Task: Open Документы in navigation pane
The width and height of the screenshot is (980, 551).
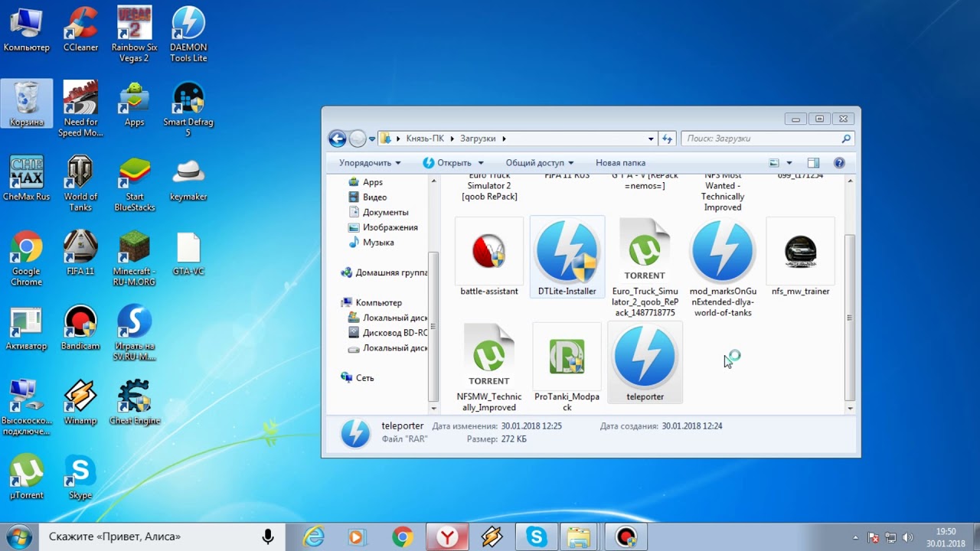Action: point(378,212)
